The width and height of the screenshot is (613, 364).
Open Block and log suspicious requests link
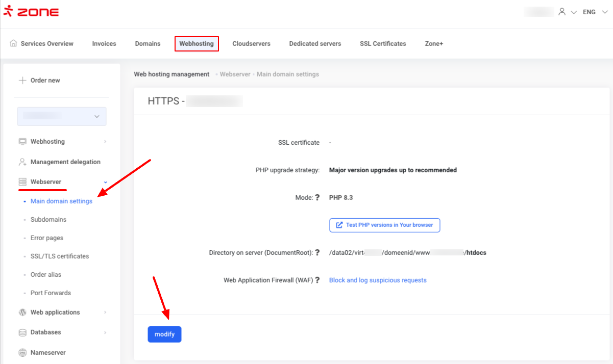(378, 280)
